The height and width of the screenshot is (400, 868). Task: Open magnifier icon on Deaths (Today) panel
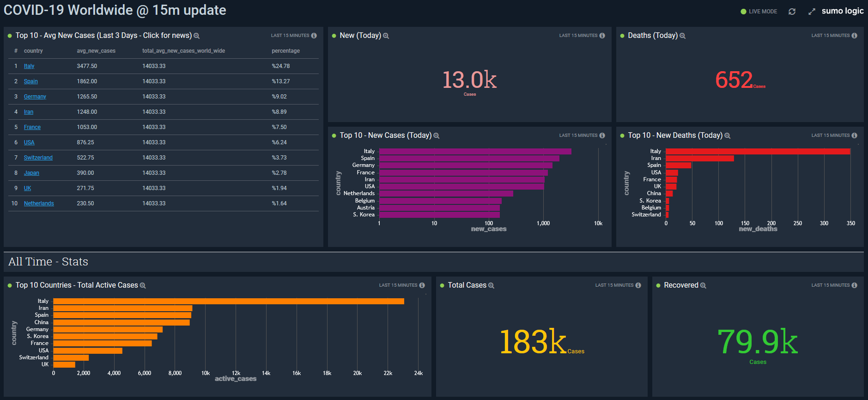click(x=682, y=36)
